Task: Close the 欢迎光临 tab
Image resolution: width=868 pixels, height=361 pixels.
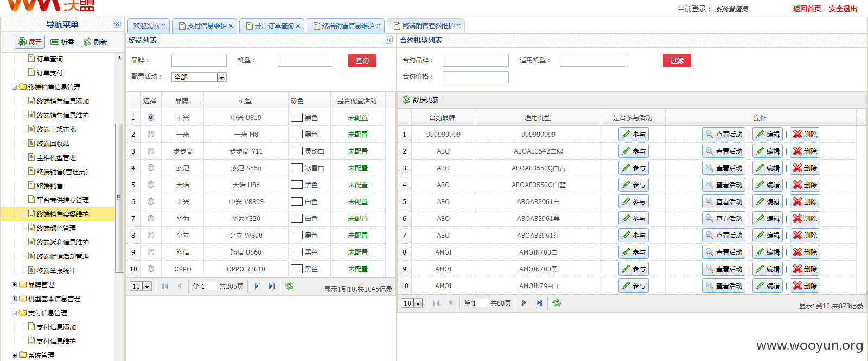Action: pos(163,26)
